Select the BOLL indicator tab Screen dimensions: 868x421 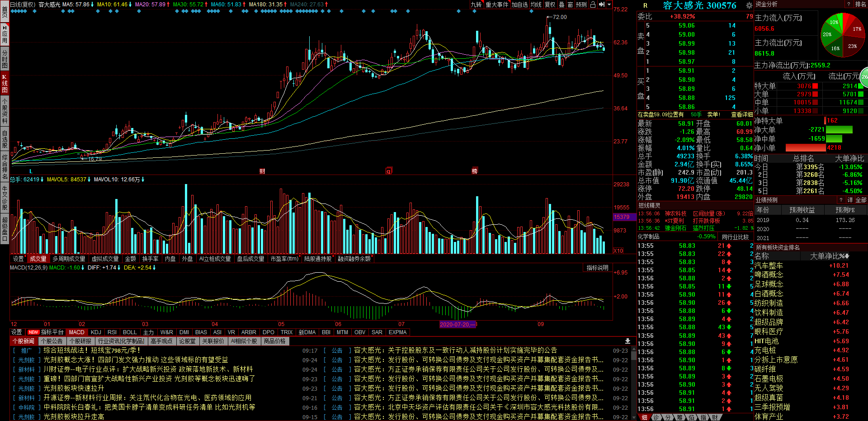130,332
